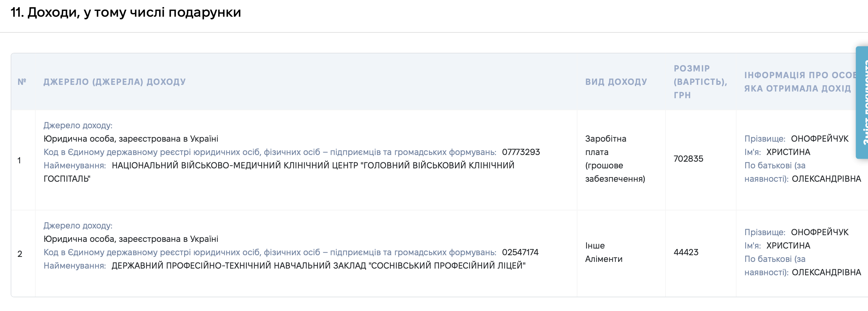Click income type "Заробітна плата (грошове забезпечення)"
The height and width of the screenshot is (311, 868).
[615, 159]
